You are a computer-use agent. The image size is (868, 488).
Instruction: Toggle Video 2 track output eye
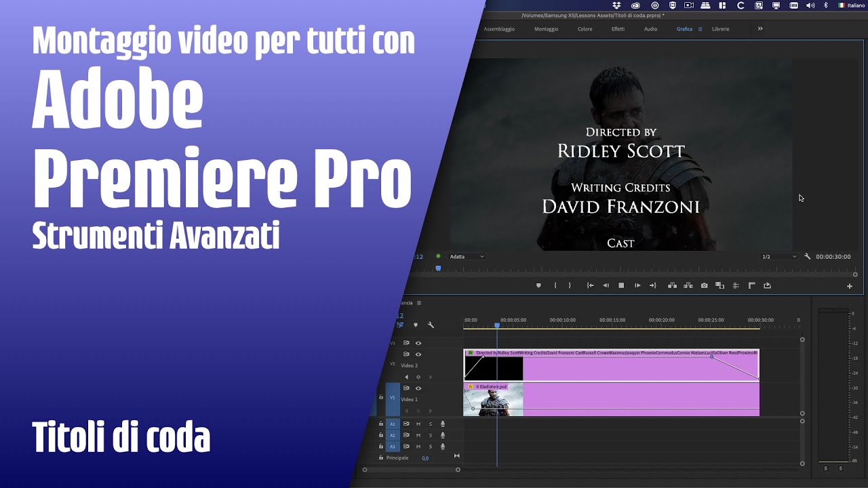418,354
